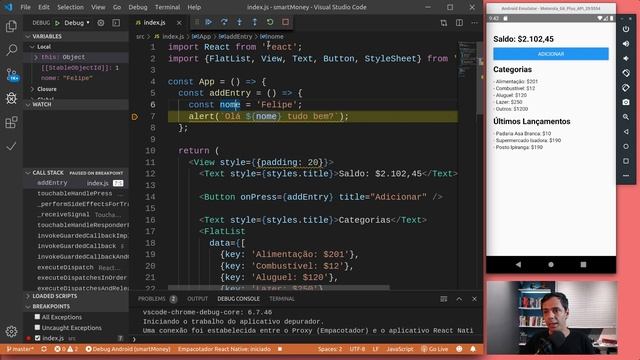Tap the ADICIONAR button in the emulator
The width and height of the screenshot is (640, 360).
tap(551, 54)
